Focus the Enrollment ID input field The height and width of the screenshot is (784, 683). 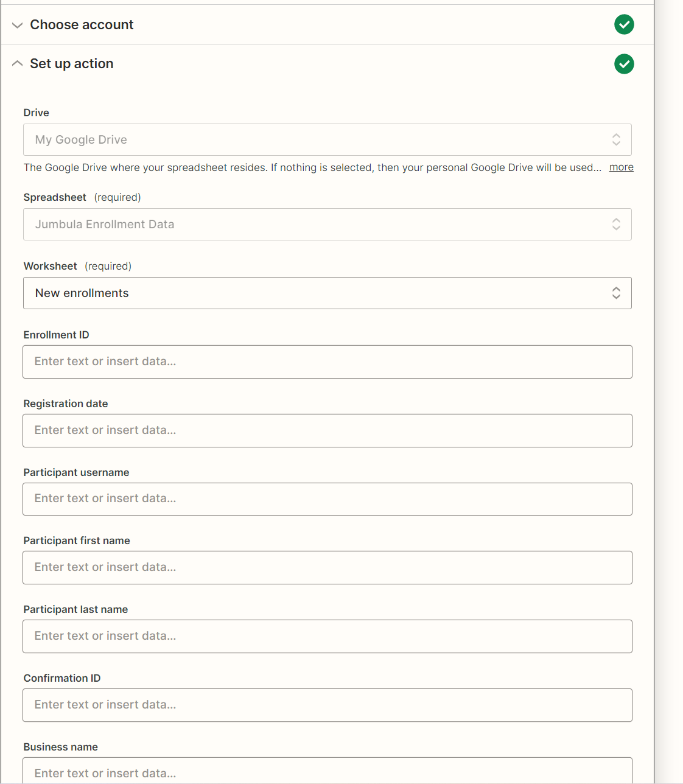327,362
